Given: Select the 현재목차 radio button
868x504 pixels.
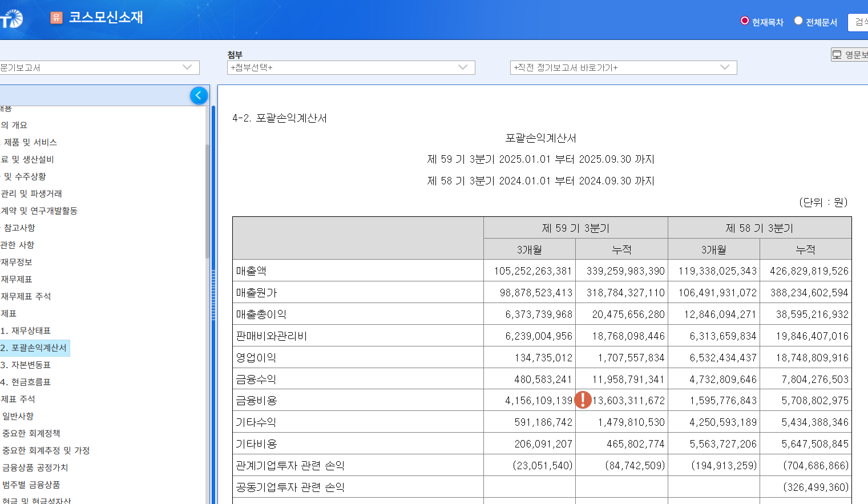Looking at the screenshot, I should tap(744, 20).
